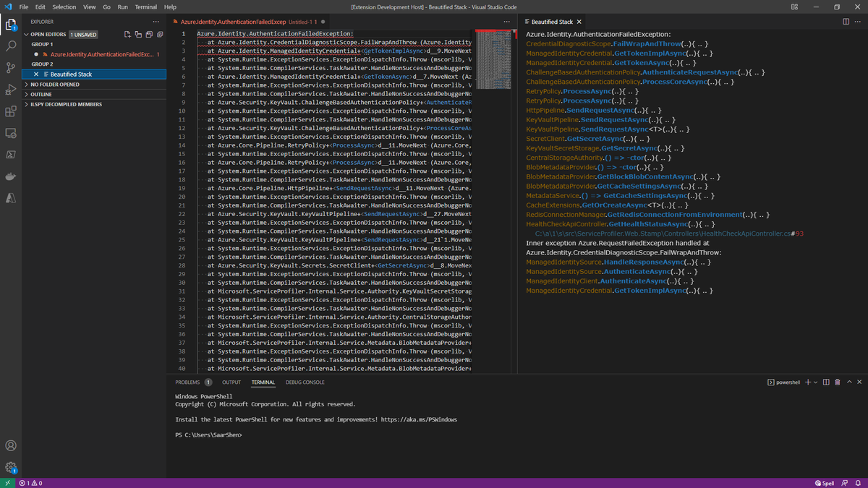Open the Selection menu

[64, 7]
